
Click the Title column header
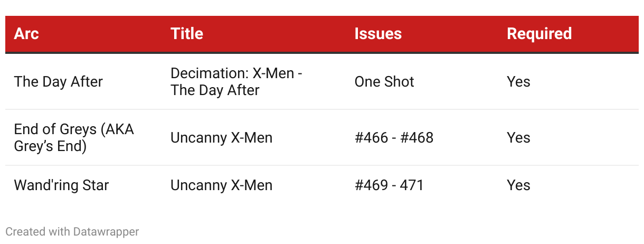point(187,34)
